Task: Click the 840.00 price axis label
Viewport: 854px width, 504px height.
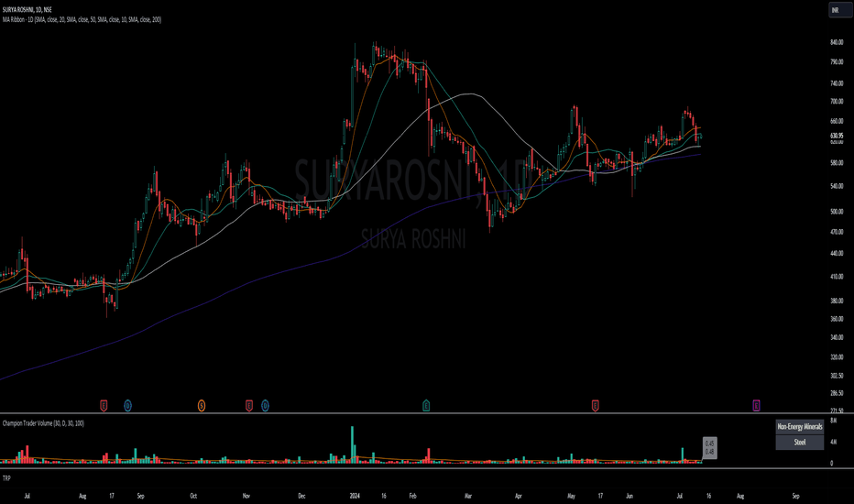Action: (838, 42)
